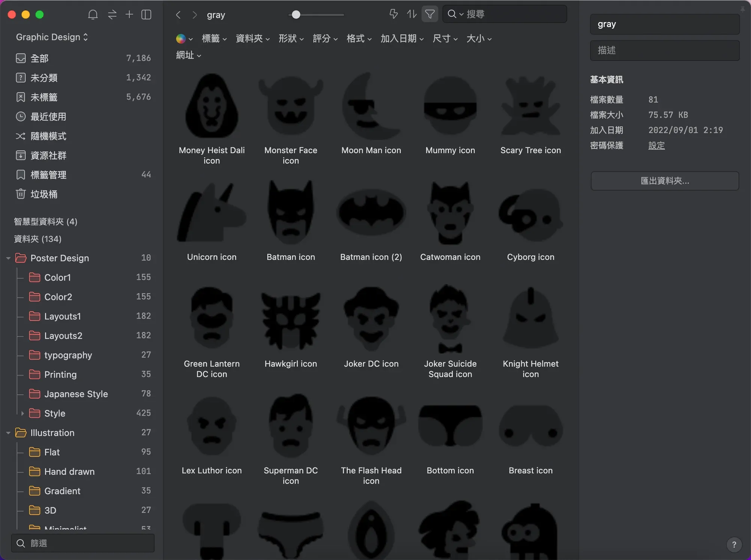Toggle the sidebar layout icon
Screen dimensions: 751x560
tap(146, 15)
